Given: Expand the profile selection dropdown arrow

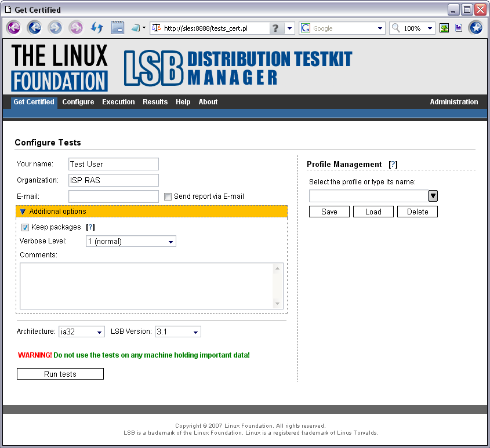Looking at the screenshot, I should click(x=433, y=196).
